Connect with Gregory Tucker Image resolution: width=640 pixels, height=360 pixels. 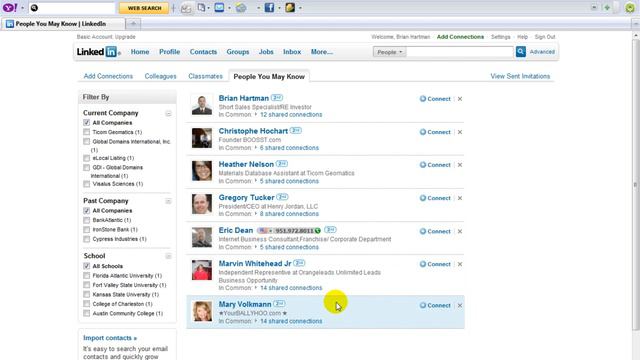pyautogui.click(x=435, y=198)
